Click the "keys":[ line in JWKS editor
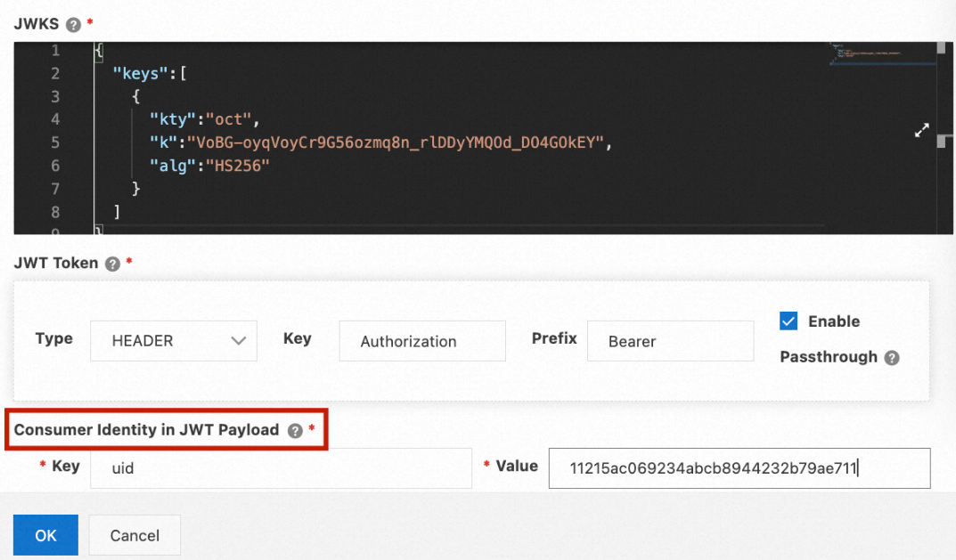Screen dimensions: 956x560 150,74
